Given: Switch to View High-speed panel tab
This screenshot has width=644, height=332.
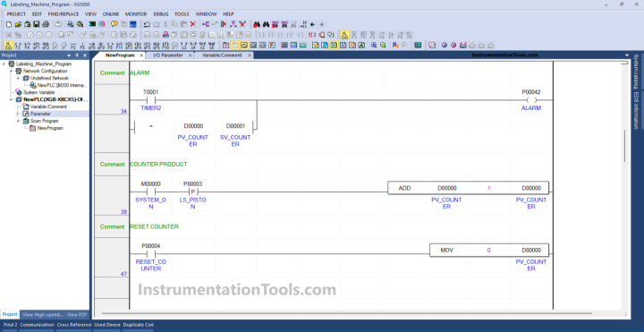Looking at the screenshot, I should [43, 314].
